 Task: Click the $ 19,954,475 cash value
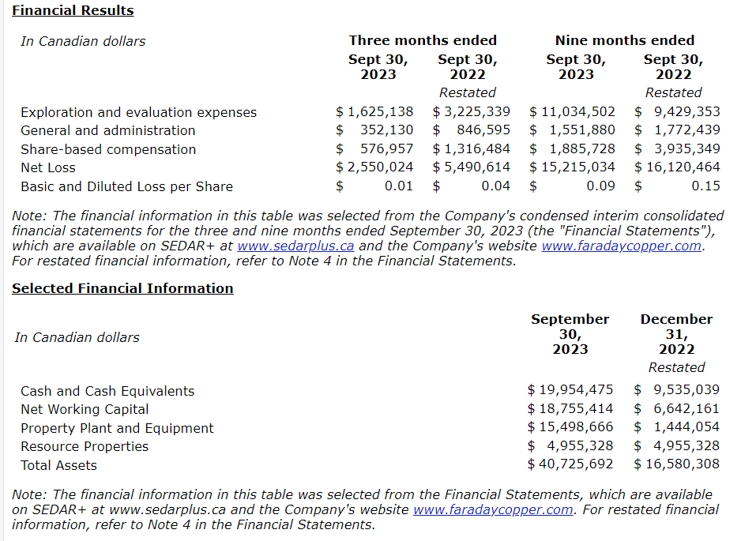point(570,389)
